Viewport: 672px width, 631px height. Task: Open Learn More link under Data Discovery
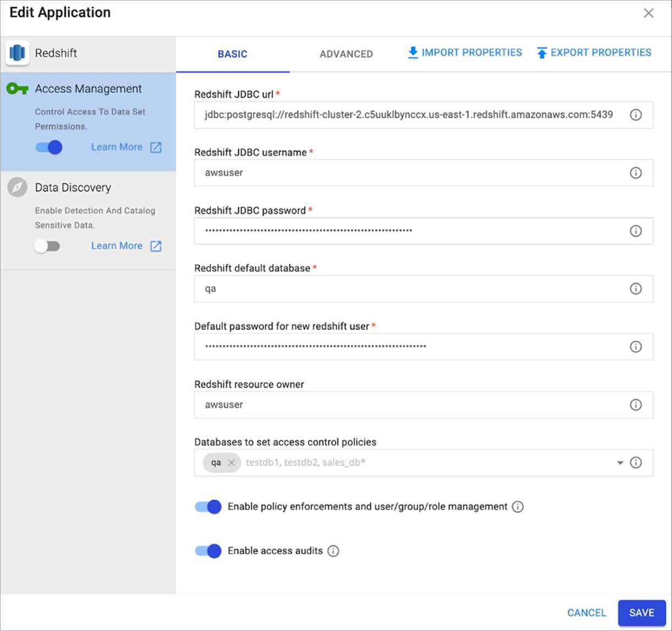(x=117, y=246)
